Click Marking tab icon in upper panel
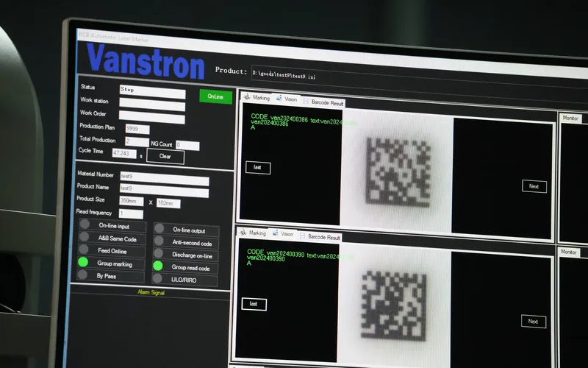The height and width of the screenshot is (368, 588). point(247,98)
